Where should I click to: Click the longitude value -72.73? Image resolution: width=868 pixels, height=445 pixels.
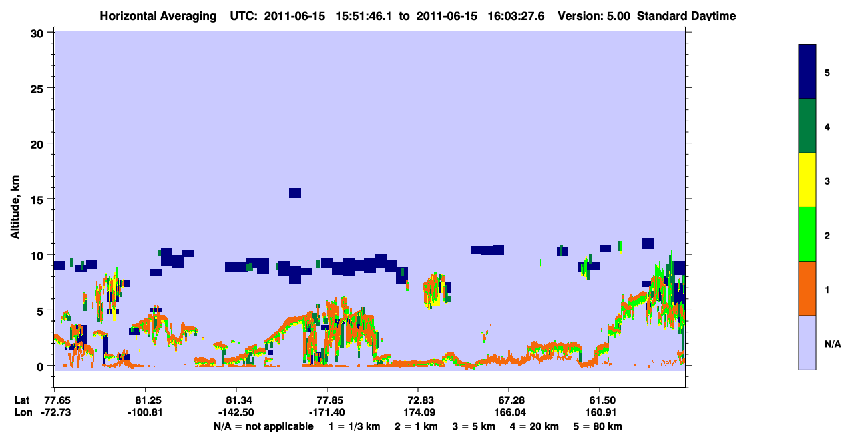55,412
